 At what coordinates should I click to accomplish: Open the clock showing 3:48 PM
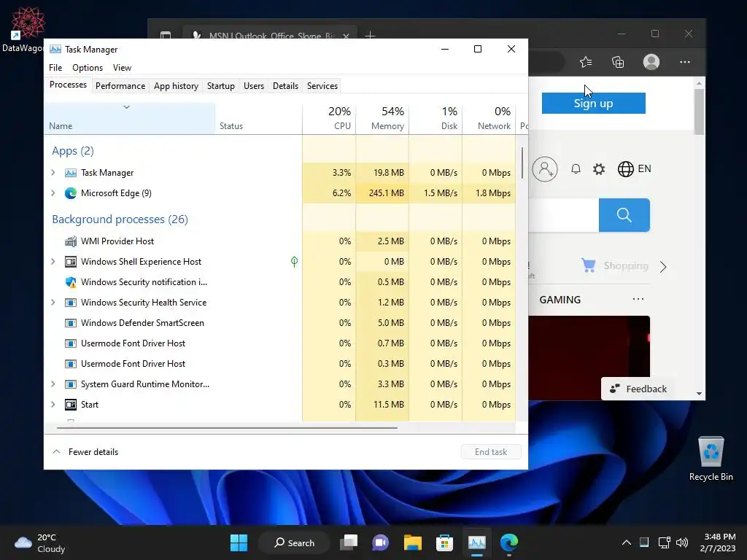[x=718, y=542]
